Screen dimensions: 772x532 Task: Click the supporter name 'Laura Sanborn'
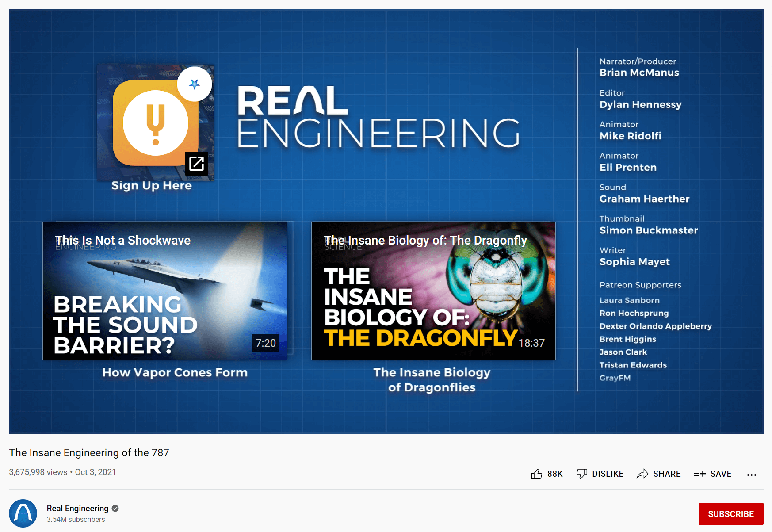tap(630, 300)
